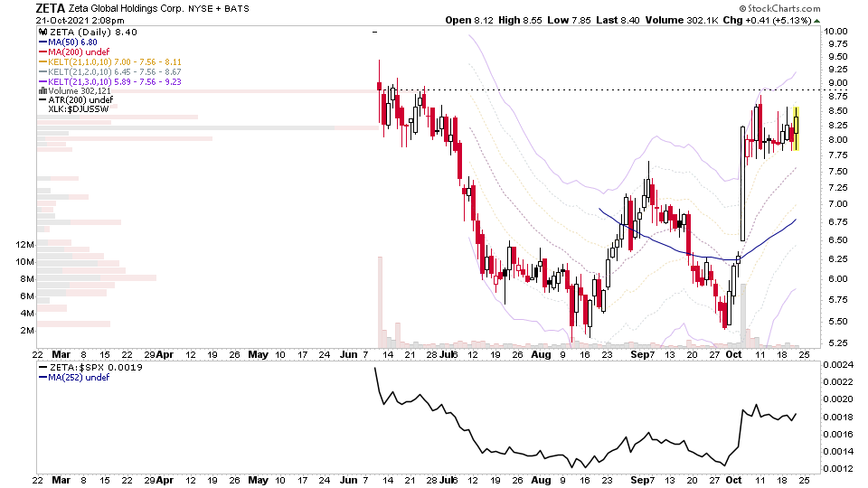Image resolution: width=868 pixels, height=488 pixels.
Task: Click the 0.0024 ratio axis label
Action: pos(839,364)
